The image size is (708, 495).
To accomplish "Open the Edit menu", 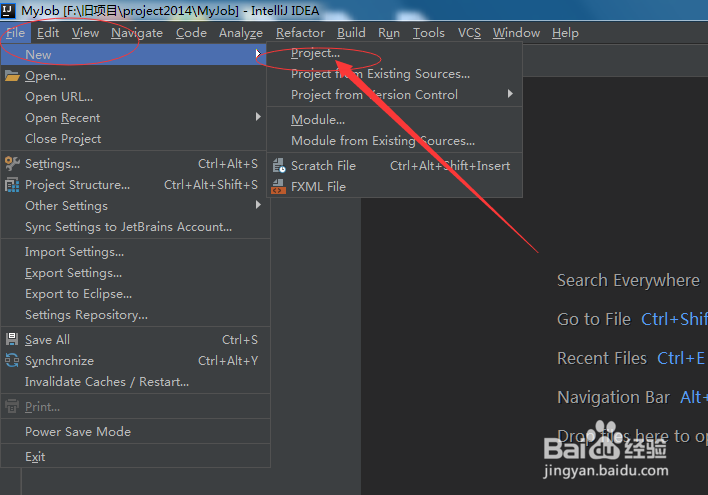I will [48, 33].
